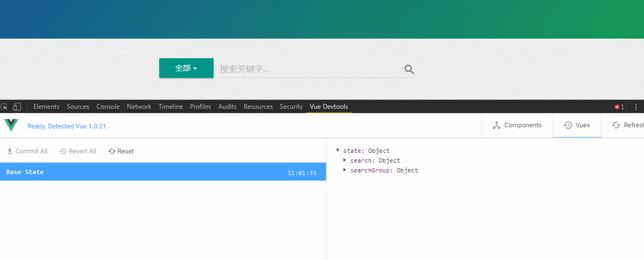Viewport: 644px width, 260px height.
Task: Expand the search Object node
Action: pyautogui.click(x=345, y=160)
